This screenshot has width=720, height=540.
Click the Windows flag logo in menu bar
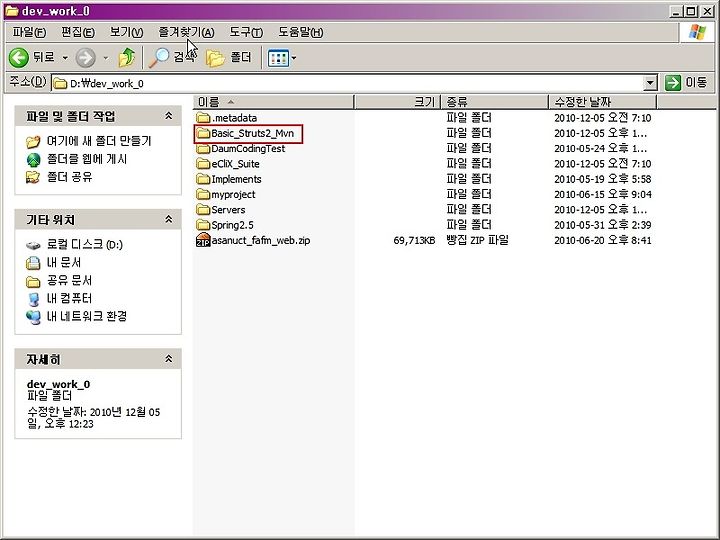point(698,32)
